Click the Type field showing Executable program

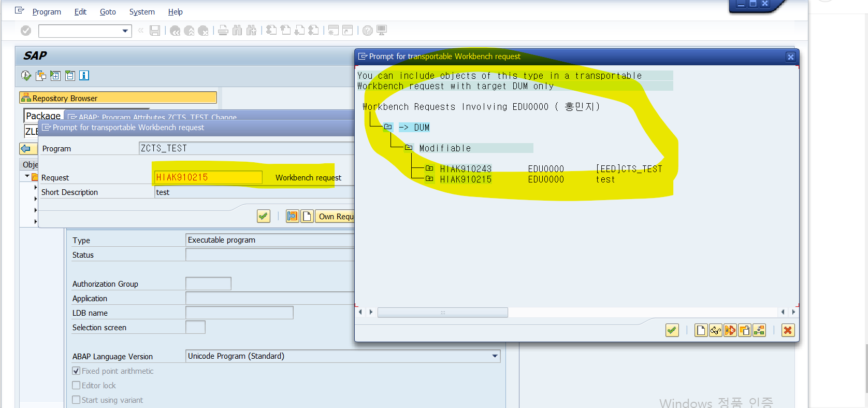(270, 240)
